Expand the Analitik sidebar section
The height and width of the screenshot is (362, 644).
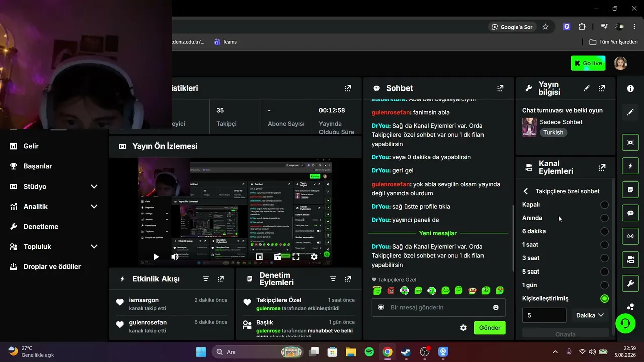click(94, 207)
